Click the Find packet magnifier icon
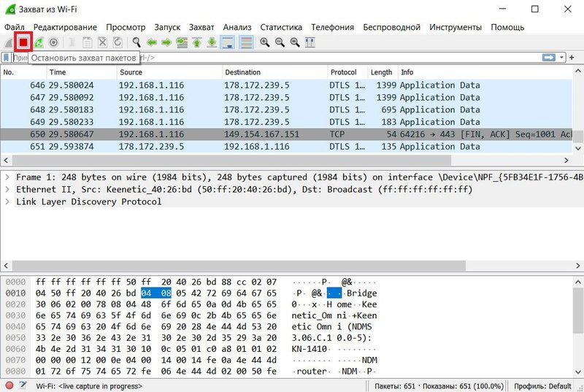Screen dimensions: 584x392 [x=136, y=42]
